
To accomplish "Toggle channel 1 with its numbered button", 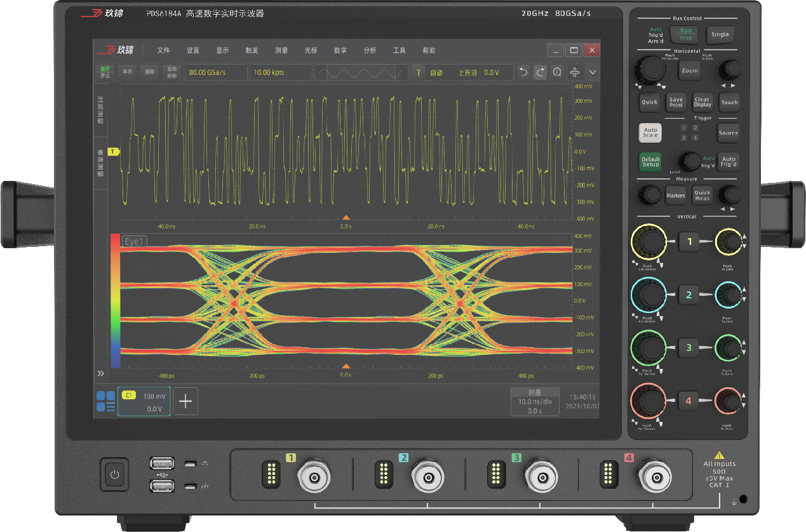I will (689, 241).
